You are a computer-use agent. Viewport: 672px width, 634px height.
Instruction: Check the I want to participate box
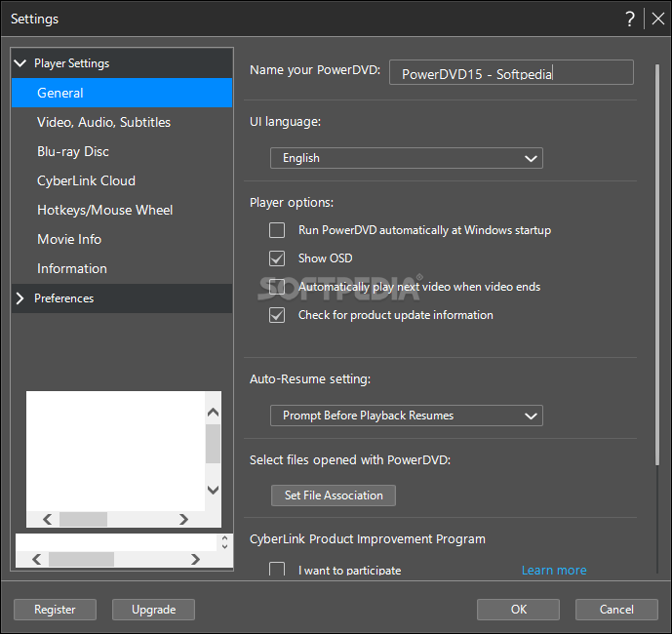[277, 570]
